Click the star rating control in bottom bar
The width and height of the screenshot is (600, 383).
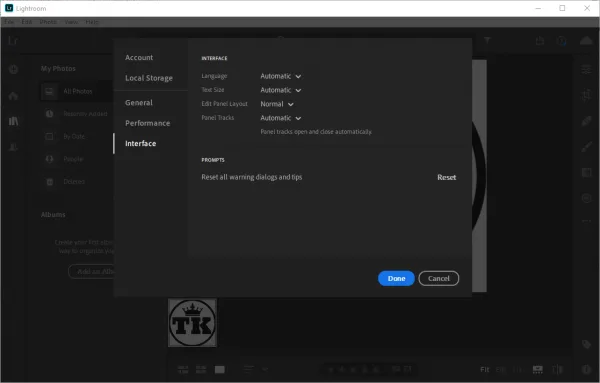354,369
